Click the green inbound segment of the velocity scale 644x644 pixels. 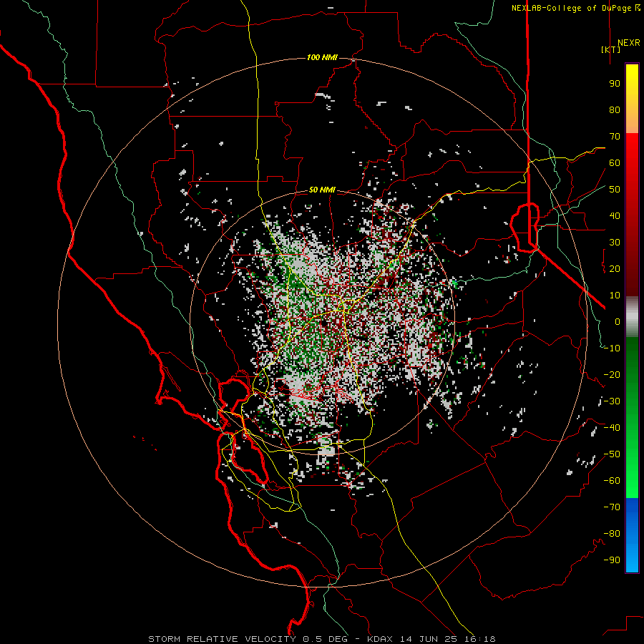tap(632, 417)
